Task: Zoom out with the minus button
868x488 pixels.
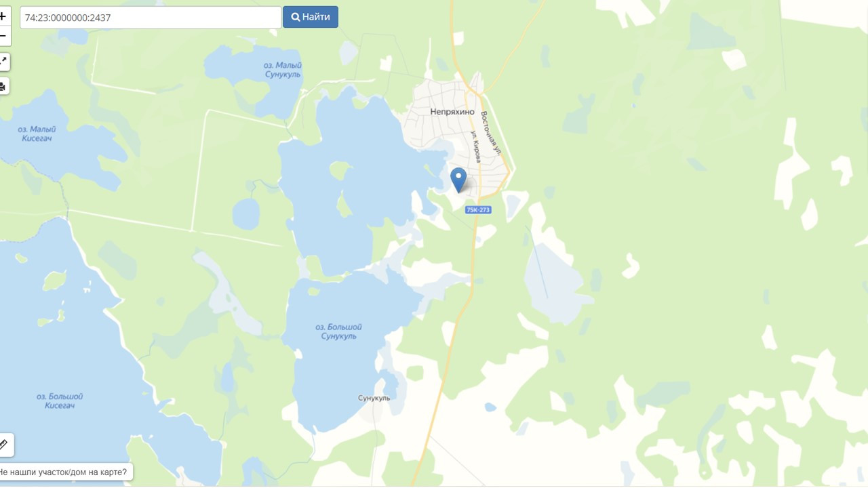Action: 3,36
